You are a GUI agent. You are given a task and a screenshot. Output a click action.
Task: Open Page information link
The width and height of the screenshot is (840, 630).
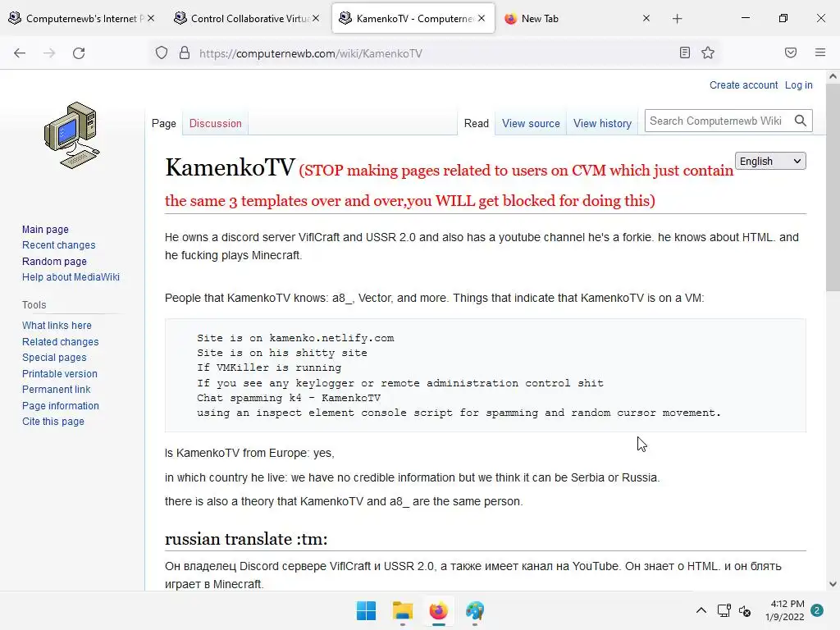[x=61, y=406]
